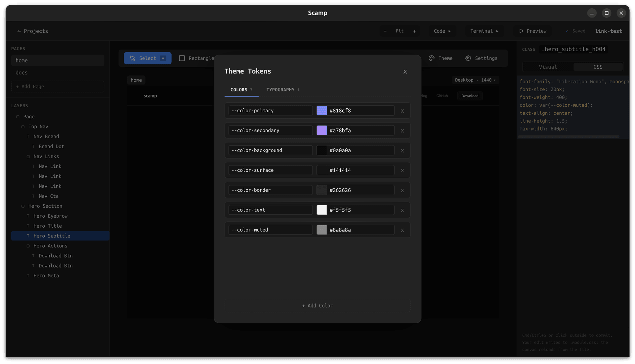
Task: Select the Nav Brand layer
Action: [x=60, y=136]
